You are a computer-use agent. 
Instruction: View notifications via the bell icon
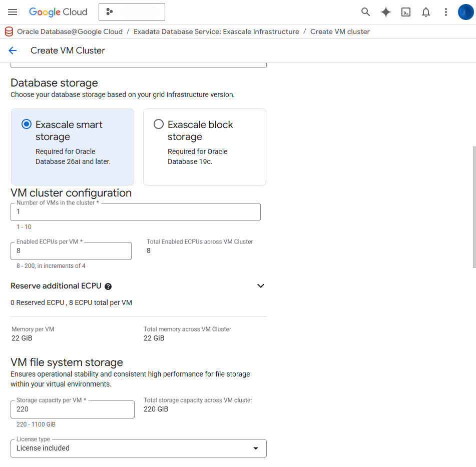pos(426,11)
